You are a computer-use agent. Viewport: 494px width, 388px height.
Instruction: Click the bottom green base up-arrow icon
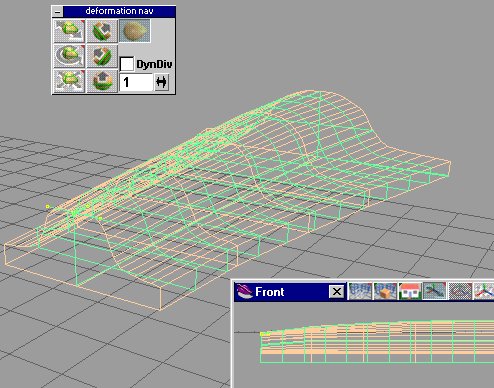click(x=102, y=80)
